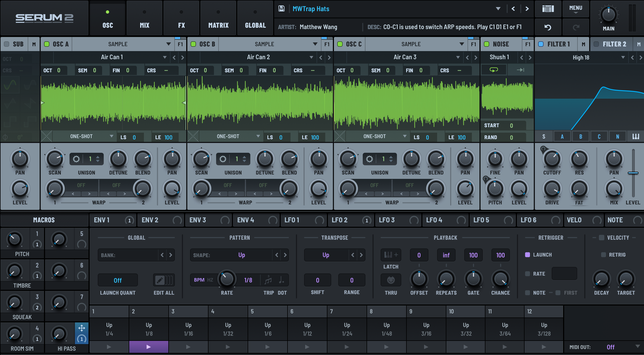644x355 pixels.
Task: Previous noise sample arrow beside Shush 1
Action: tap(521, 57)
